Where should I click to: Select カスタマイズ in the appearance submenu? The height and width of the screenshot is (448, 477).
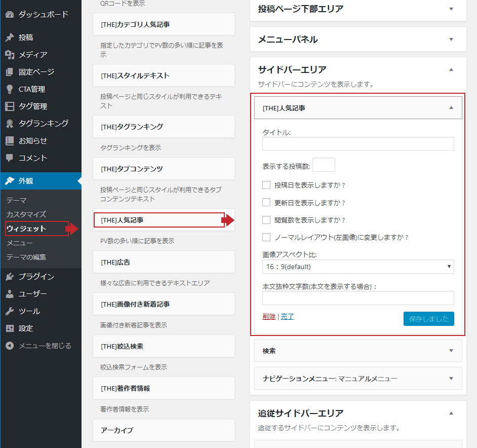[26, 214]
